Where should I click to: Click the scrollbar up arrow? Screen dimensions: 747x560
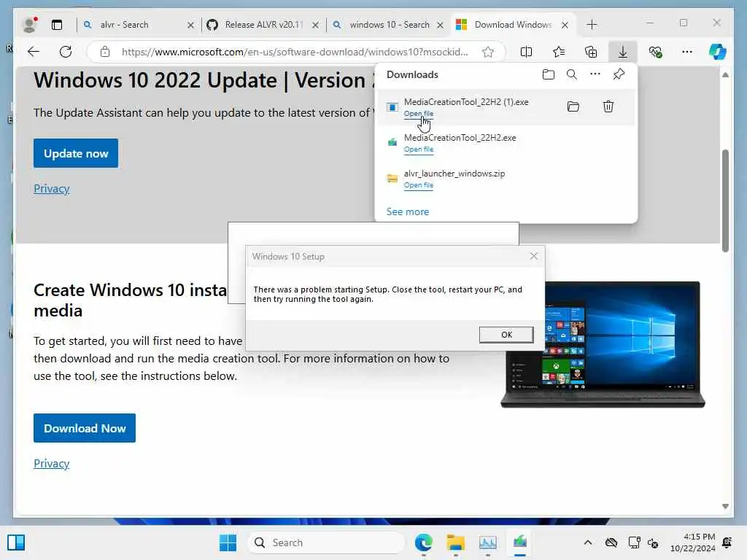[725, 75]
